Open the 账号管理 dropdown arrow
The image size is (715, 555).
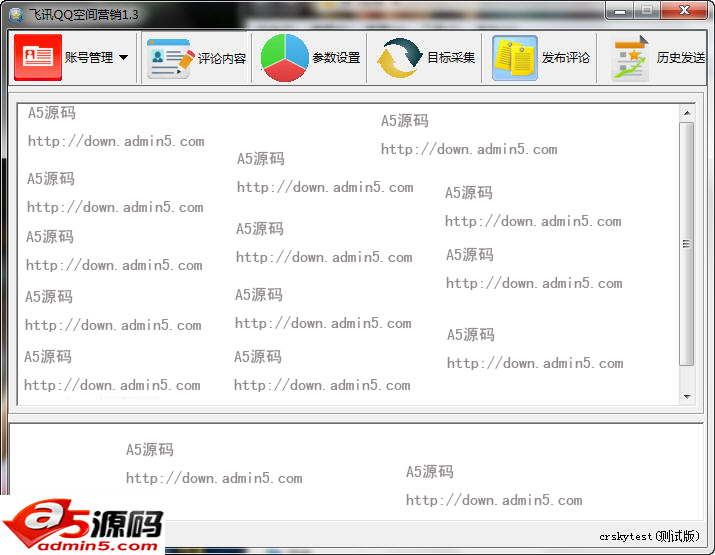[123, 57]
